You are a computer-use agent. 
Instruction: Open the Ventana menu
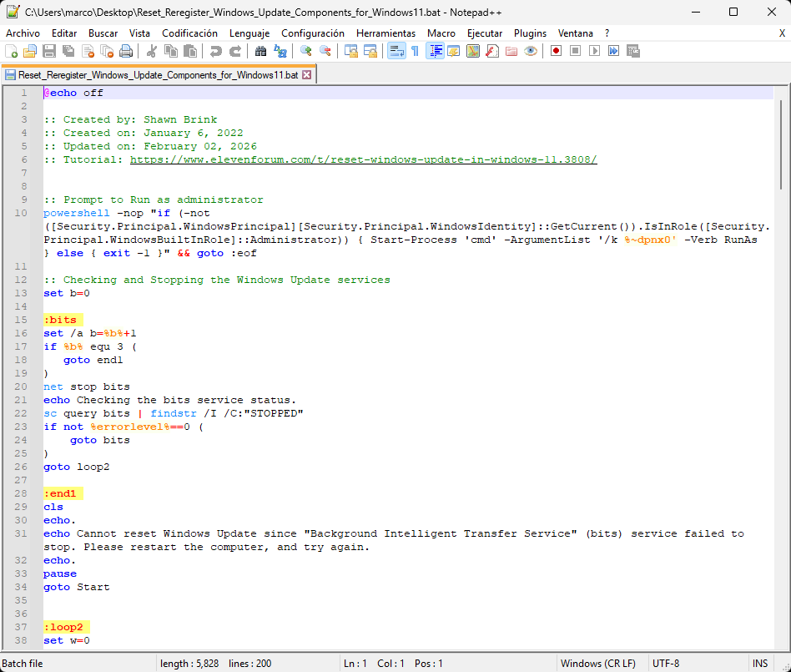575,33
